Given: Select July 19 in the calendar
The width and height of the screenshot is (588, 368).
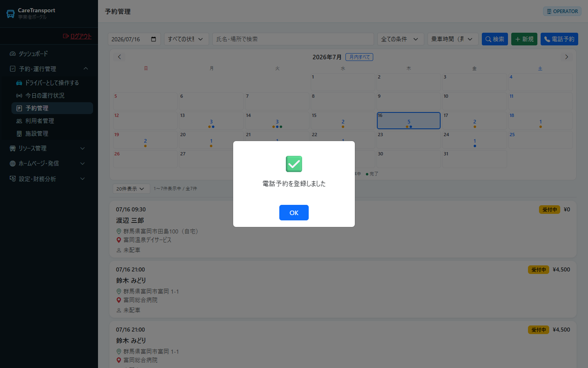Looking at the screenshot, I should [145, 140].
